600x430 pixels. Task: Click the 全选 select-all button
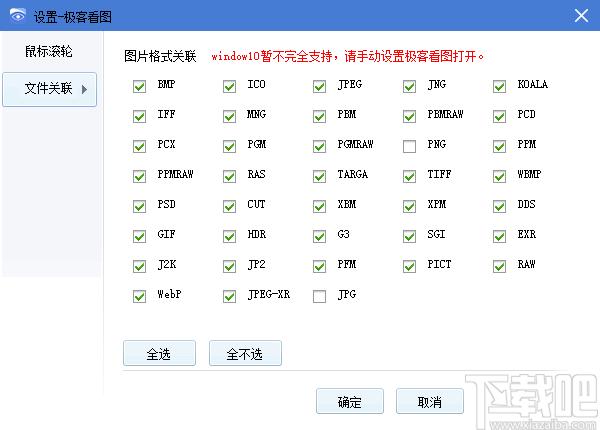pyautogui.click(x=159, y=353)
